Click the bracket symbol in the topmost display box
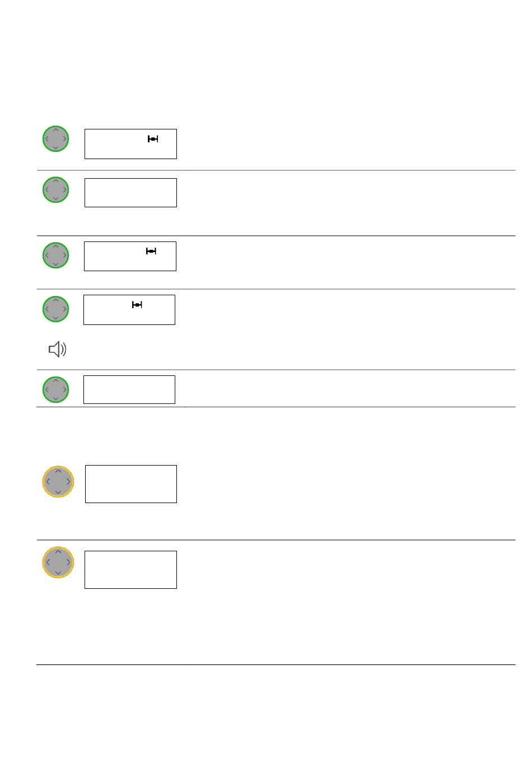Viewport: 532px width, 767px height. click(153, 139)
